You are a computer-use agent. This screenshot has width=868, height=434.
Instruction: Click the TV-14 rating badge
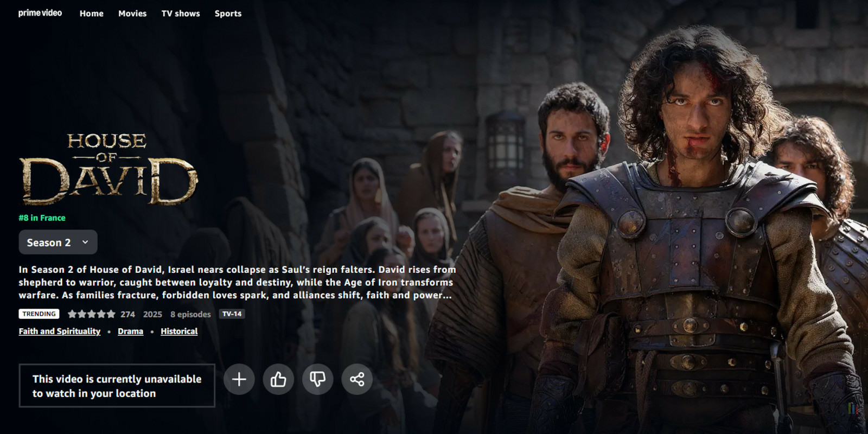(232, 314)
